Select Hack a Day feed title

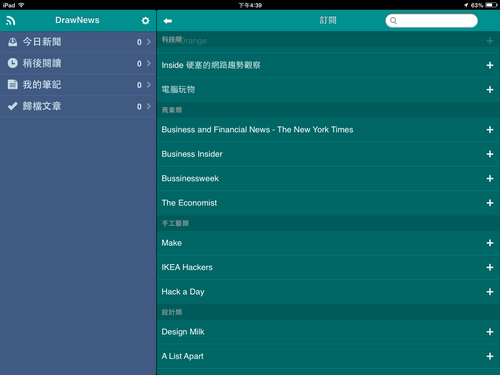click(183, 292)
